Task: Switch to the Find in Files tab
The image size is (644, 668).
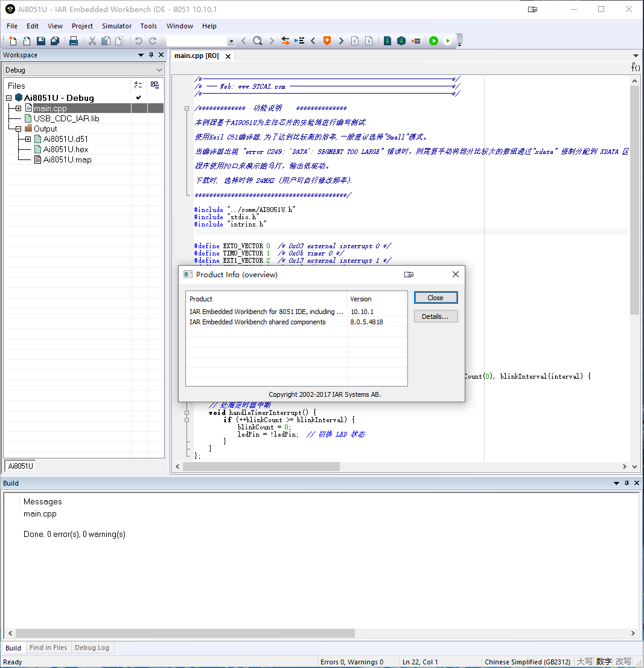Action: click(x=48, y=647)
